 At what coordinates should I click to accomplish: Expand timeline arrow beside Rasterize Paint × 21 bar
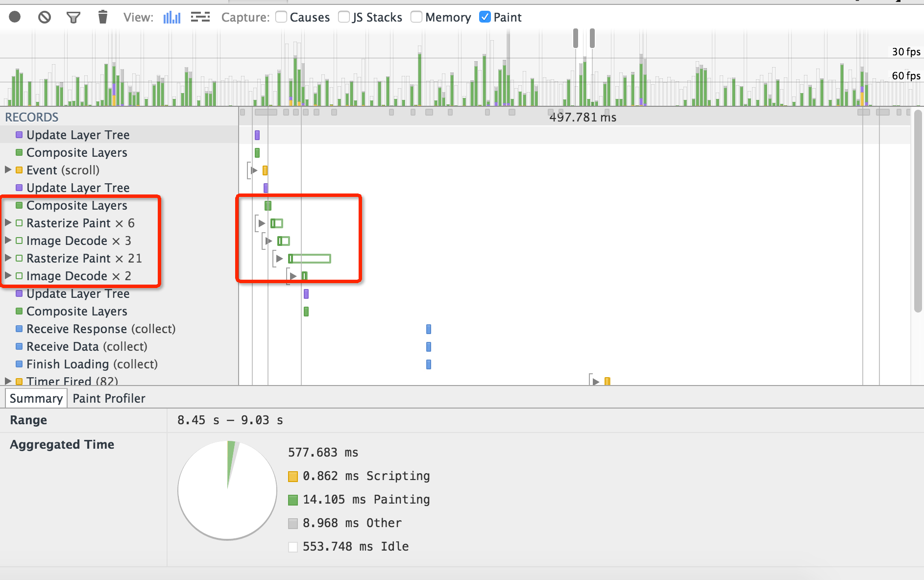(x=279, y=258)
